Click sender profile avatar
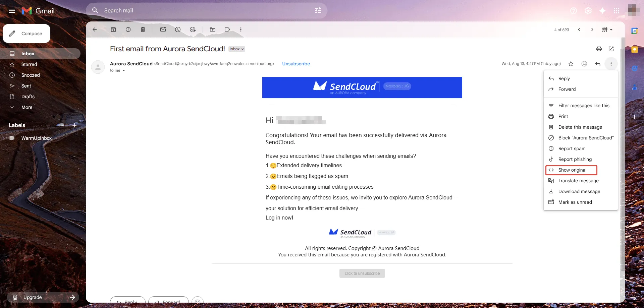This screenshot has height=308, width=644. click(x=98, y=67)
